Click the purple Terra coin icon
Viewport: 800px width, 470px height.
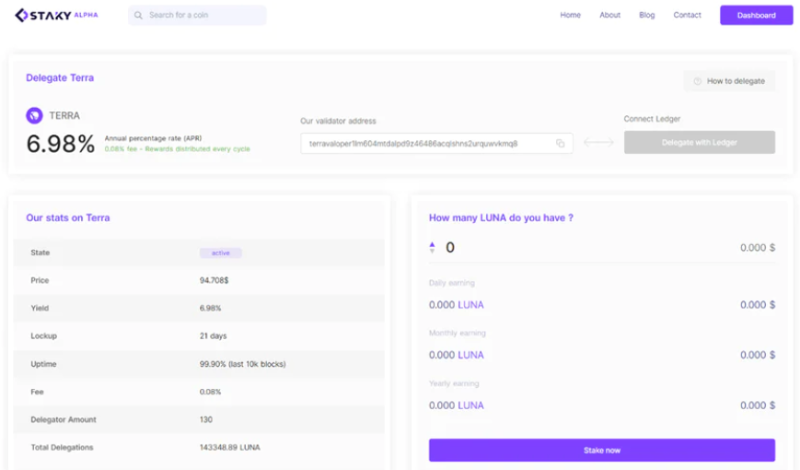click(33, 115)
